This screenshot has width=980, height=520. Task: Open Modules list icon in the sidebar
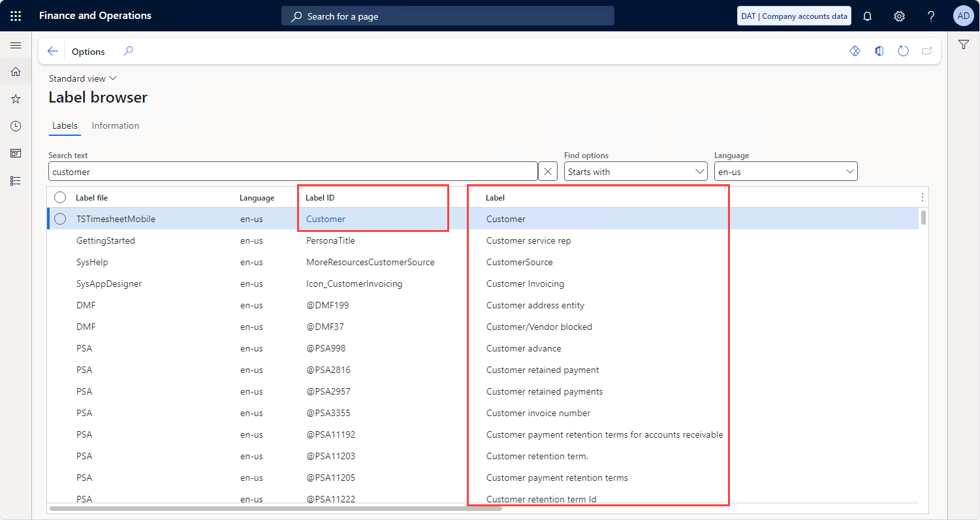coord(16,180)
